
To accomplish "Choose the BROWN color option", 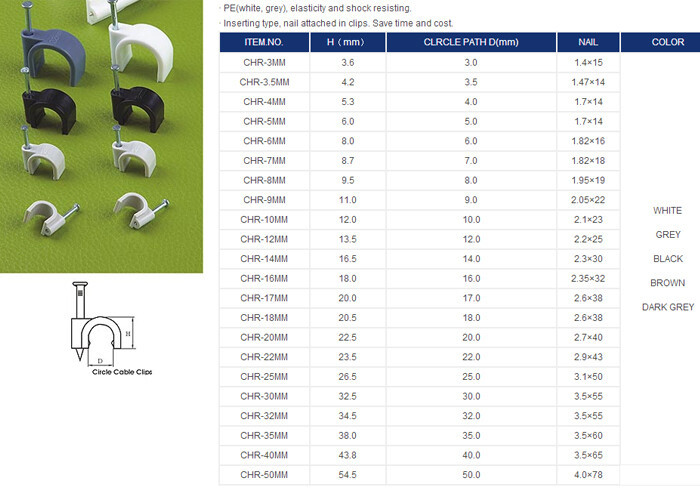I will 667,283.
